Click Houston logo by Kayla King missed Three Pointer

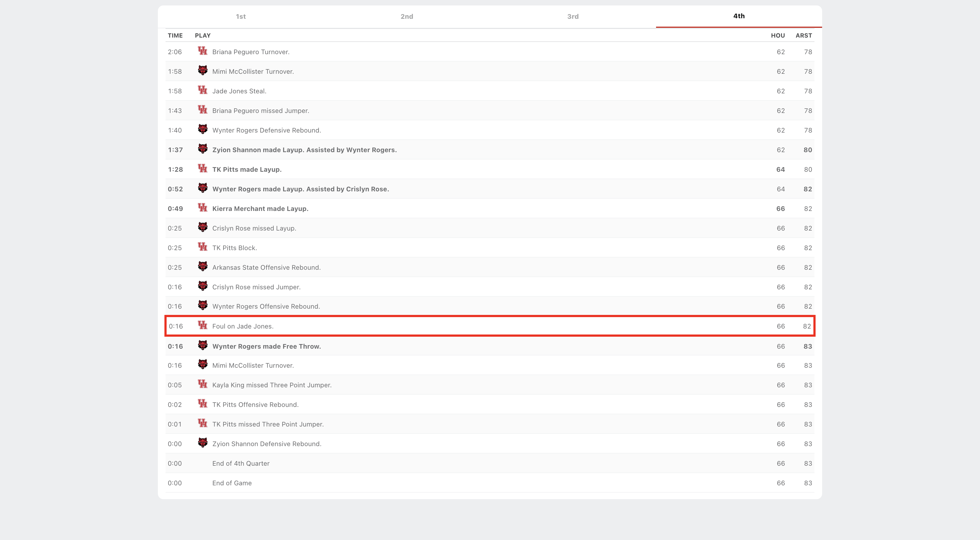(x=202, y=384)
